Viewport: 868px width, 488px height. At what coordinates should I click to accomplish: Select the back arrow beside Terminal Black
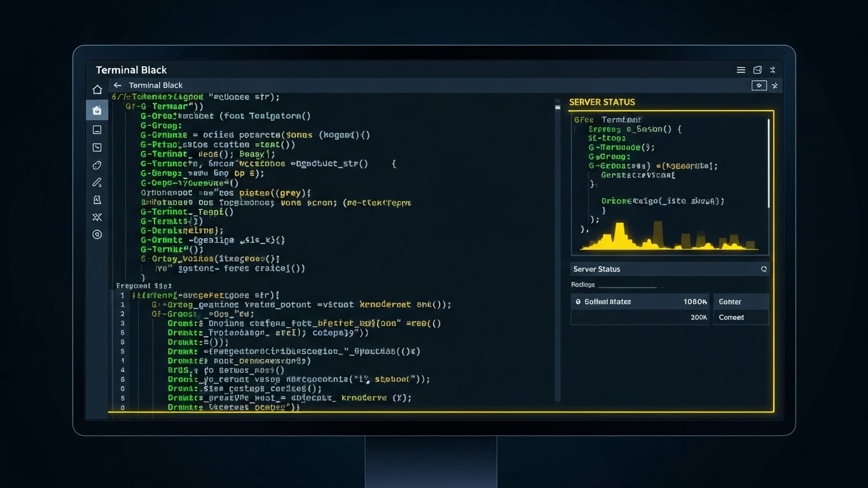coord(117,85)
